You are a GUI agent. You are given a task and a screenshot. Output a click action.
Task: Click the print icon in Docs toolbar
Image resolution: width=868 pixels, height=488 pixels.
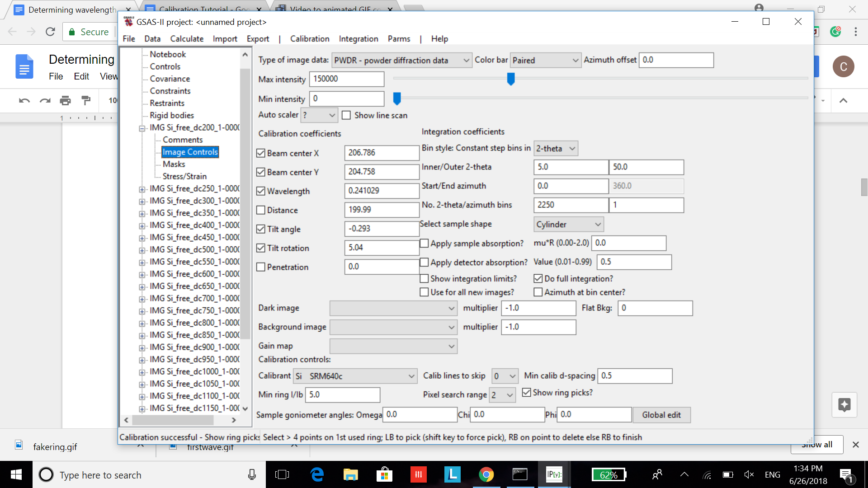(66, 100)
